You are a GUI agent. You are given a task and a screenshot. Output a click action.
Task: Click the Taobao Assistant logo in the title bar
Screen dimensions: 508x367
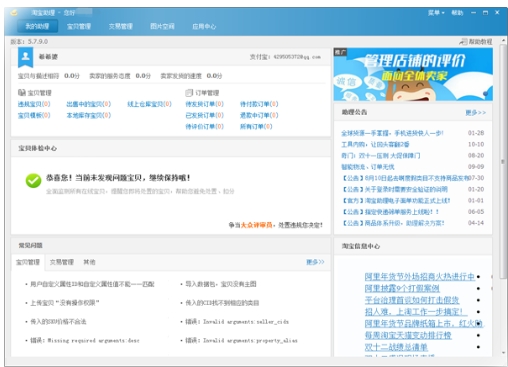click(x=14, y=13)
